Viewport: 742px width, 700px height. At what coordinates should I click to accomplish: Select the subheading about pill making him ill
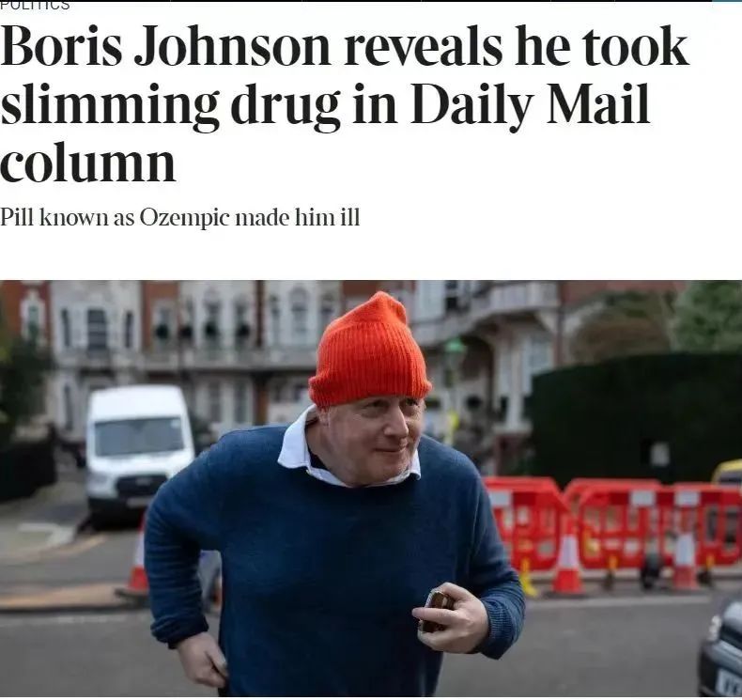[179, 218]
